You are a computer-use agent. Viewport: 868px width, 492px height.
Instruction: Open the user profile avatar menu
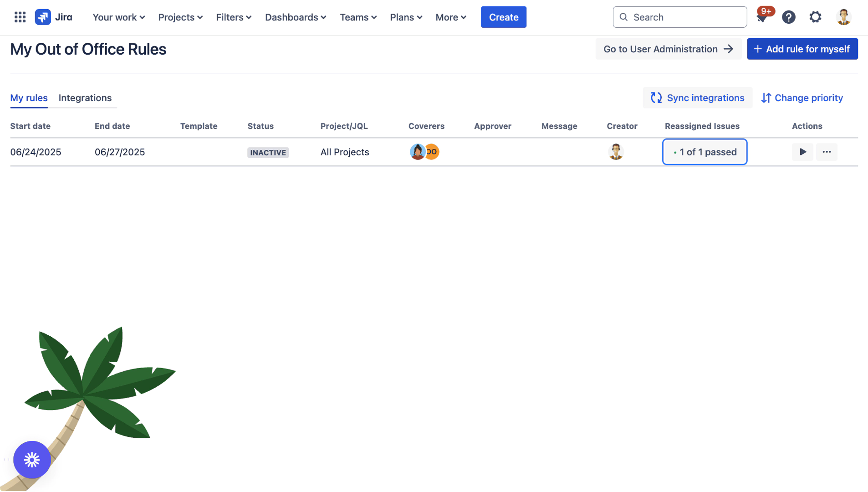pyautogui.click(x=843, y=17)
